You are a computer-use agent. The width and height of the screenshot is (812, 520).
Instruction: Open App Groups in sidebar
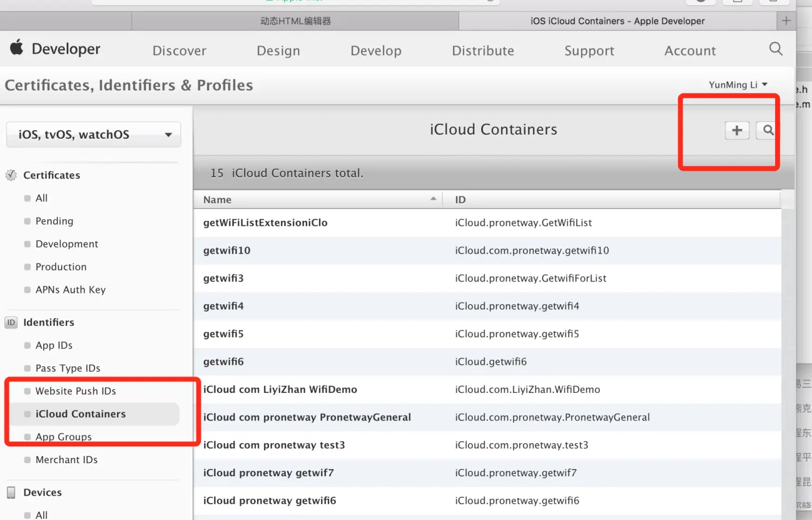pos(63,437)
